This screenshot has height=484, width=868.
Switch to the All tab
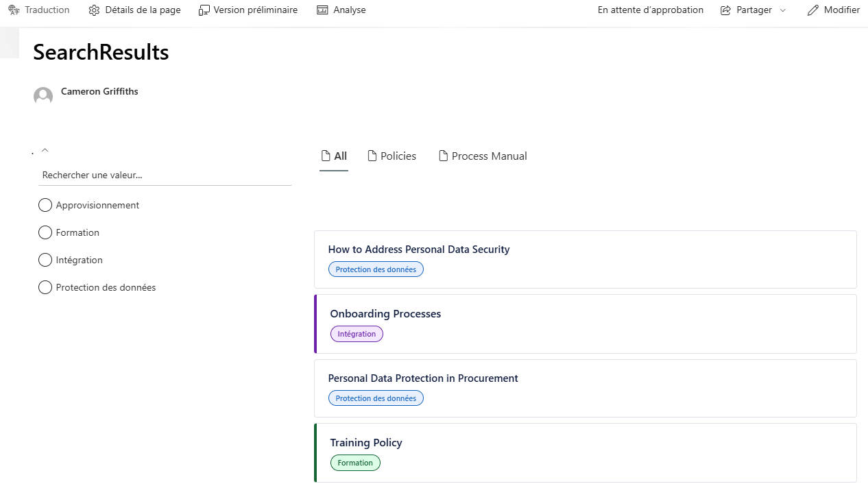coord(334,156)
